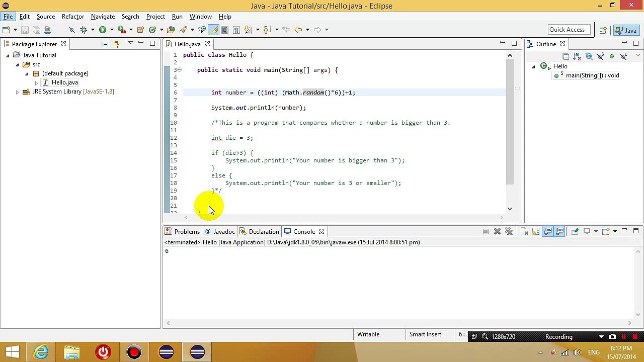The height and width of the screenshot is (362, 644).
Task: Open the Refactor menu
Action: [73, 17]
